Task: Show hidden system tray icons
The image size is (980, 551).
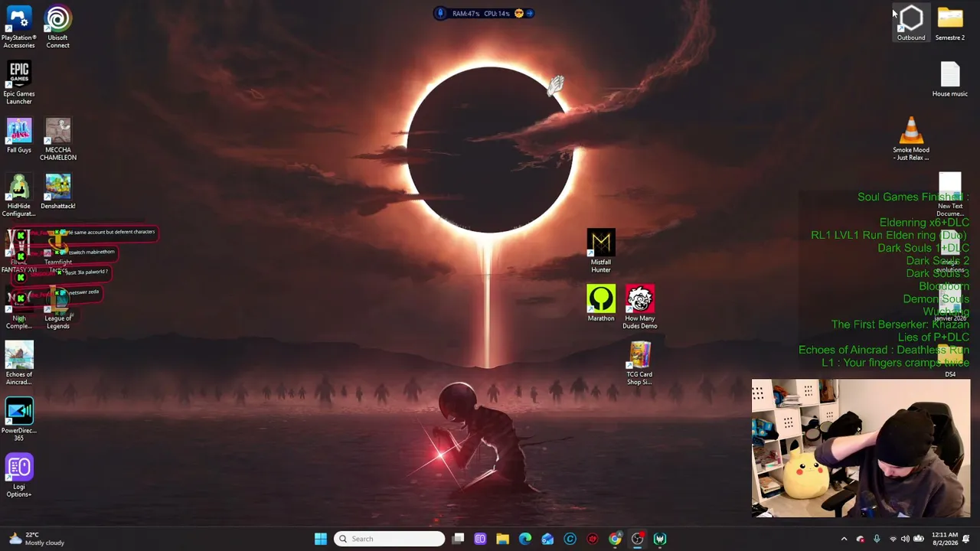Action: [x=844, y=539]
